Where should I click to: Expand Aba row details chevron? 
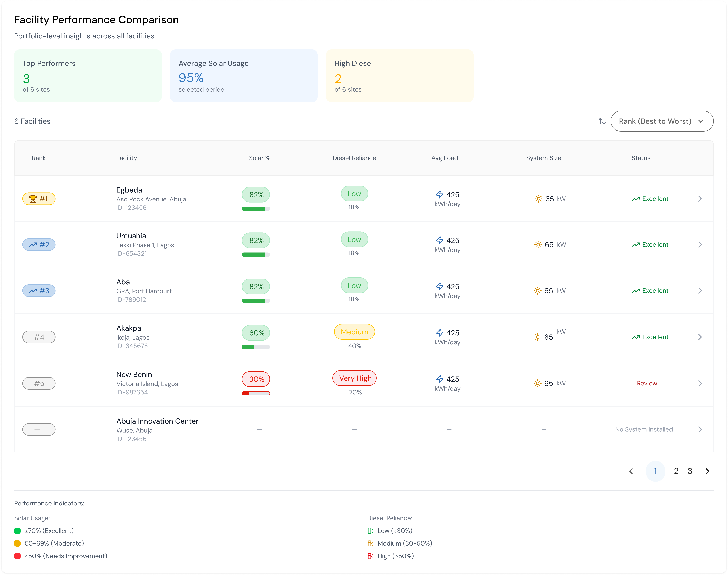tap(700, 291)
